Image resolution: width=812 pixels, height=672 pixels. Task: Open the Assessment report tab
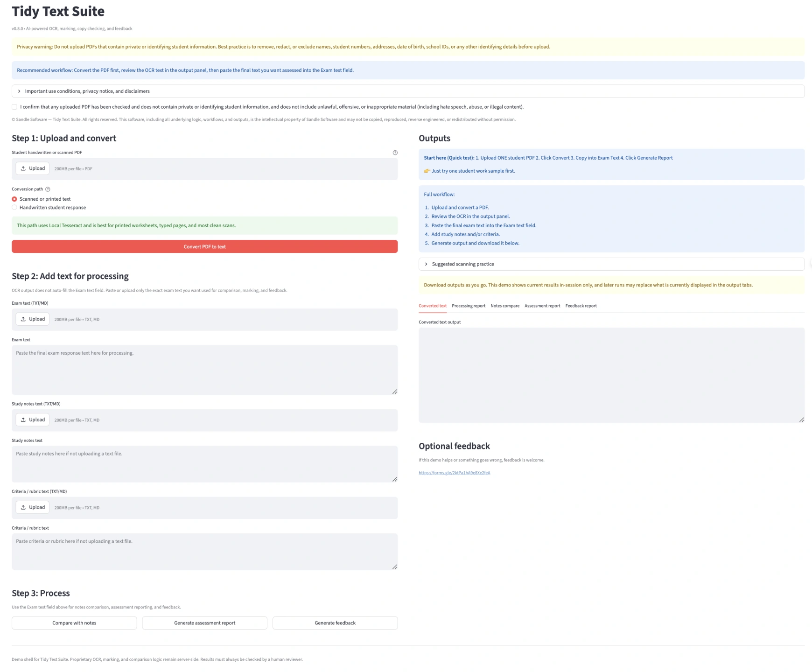tap(542, 306)
